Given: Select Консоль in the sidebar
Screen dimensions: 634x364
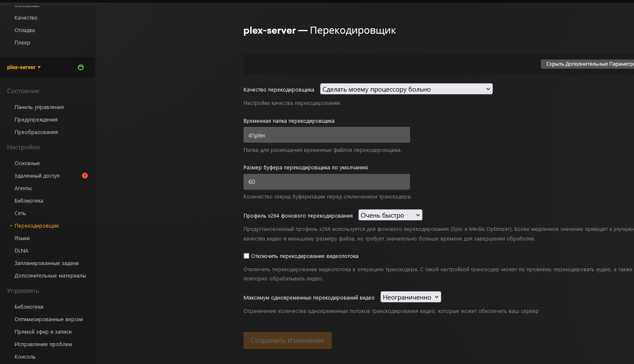Looking at the screenshot, I should click(25, 357).
